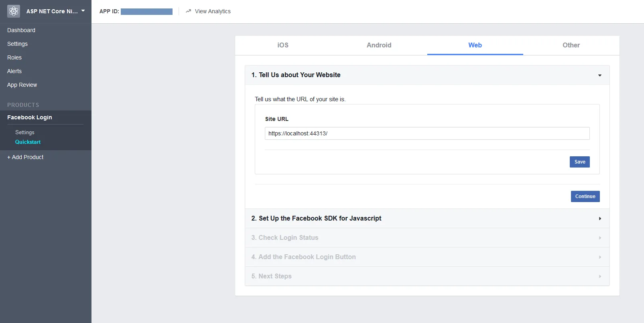The width and height of the screenshot is (644, 323).
Task: Select Facebook Login product
Action: click(30, 117)
